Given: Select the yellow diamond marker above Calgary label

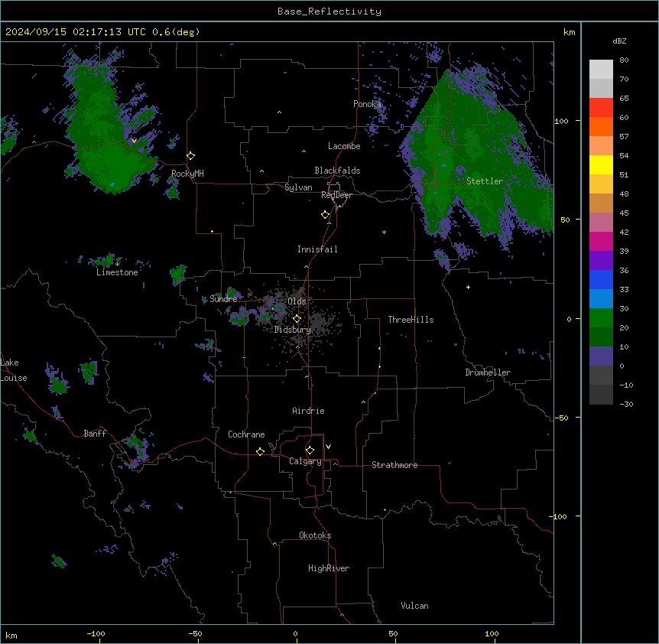Looking at the screenshot, I should pos(310,450).
